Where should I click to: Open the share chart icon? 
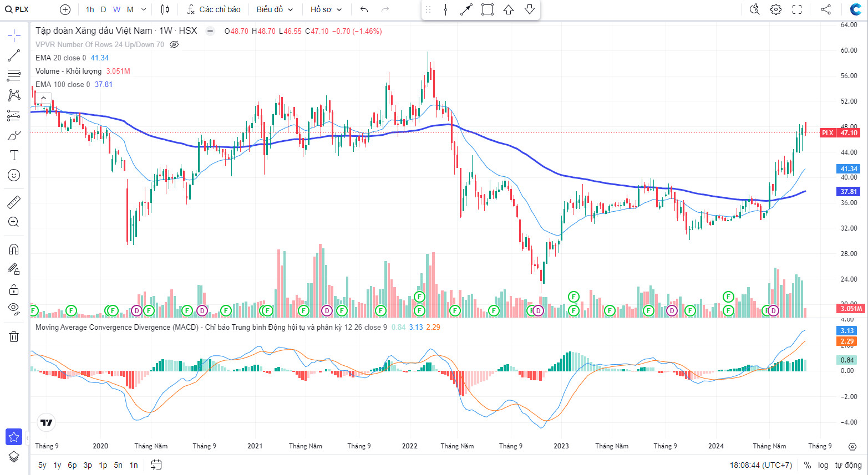click(826, 9)
